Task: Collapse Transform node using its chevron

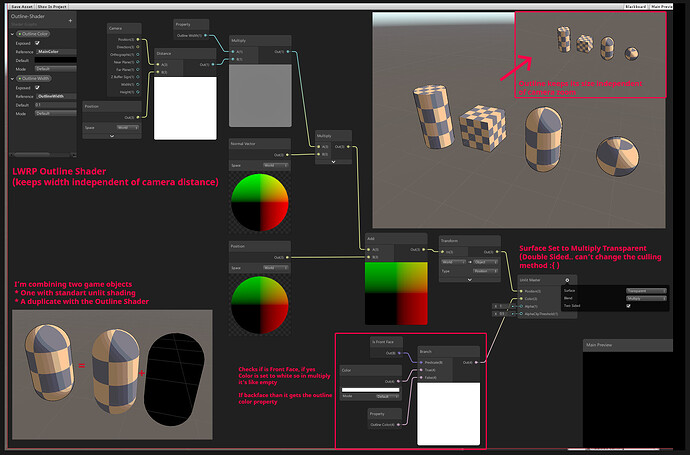Action: 470,279
